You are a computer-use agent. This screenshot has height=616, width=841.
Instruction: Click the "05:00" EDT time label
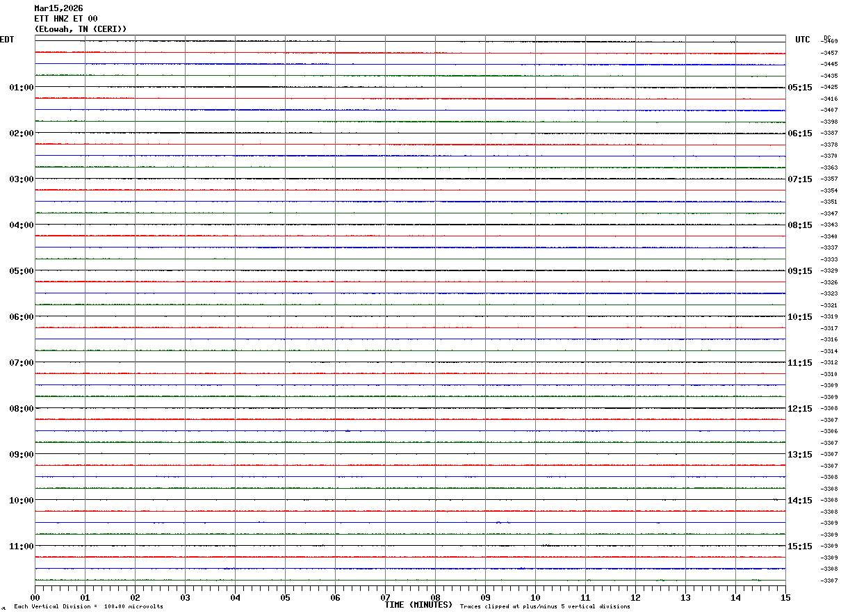click(x=22, y=271)
